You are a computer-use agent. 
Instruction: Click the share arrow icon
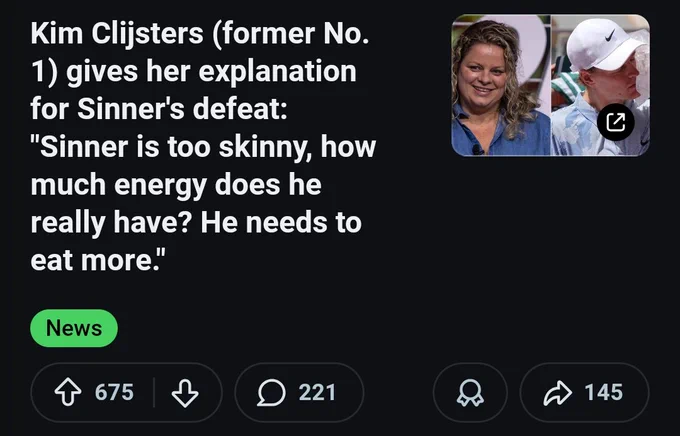(558, 393)
